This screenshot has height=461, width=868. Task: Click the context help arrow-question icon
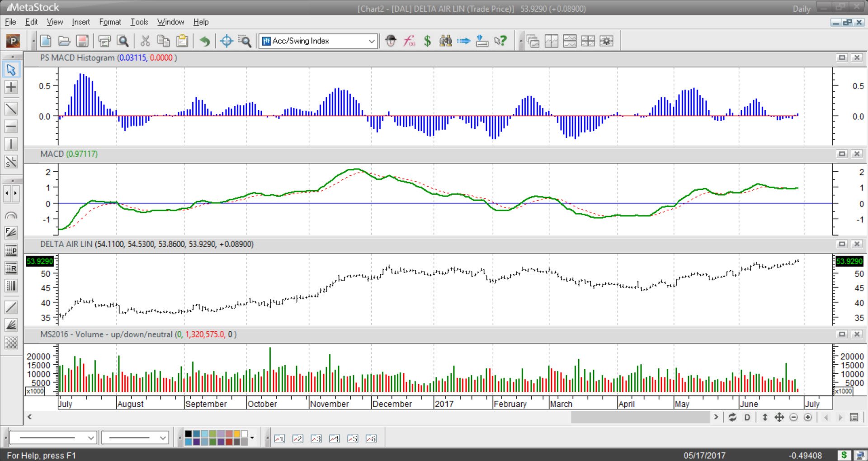click(500, 41)
